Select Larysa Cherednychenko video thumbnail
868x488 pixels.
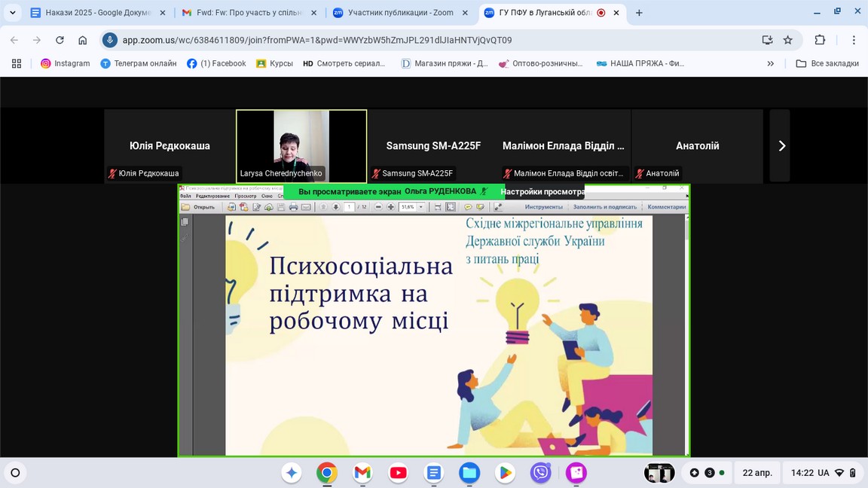tap(301, 146)
